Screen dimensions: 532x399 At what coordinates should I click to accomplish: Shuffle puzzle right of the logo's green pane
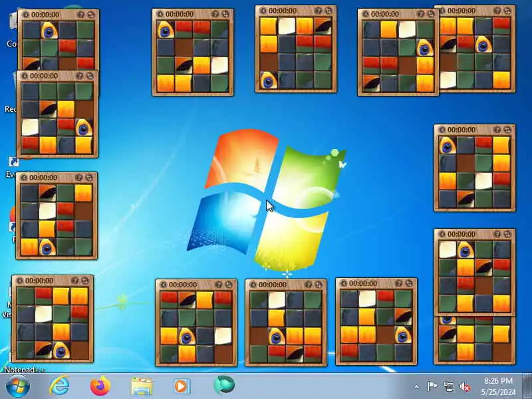507,130
